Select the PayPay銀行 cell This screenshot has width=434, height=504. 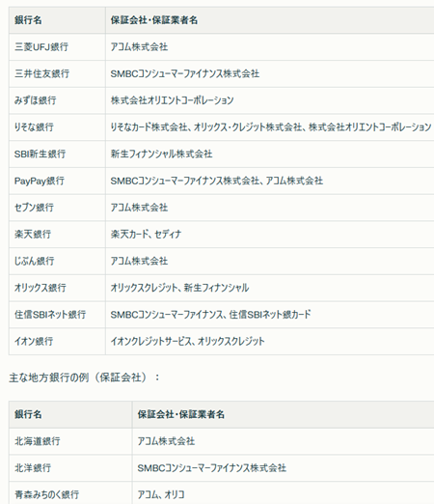(x=57, y=181)
